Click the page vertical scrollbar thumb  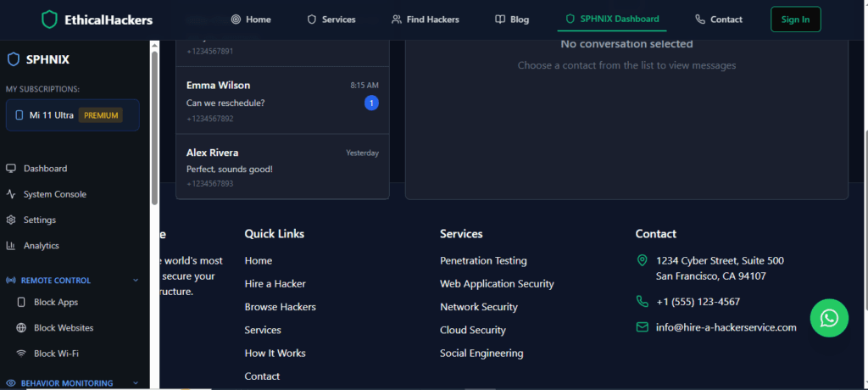(x=865, y=219)
